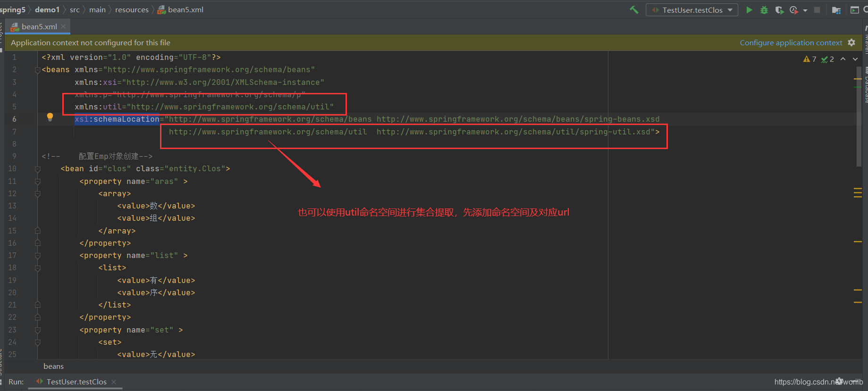Click class="entity.Clos" text on line 10
The width and height of the screenshot is (868, 391).
pyautogui.click(x=180, y=169)
